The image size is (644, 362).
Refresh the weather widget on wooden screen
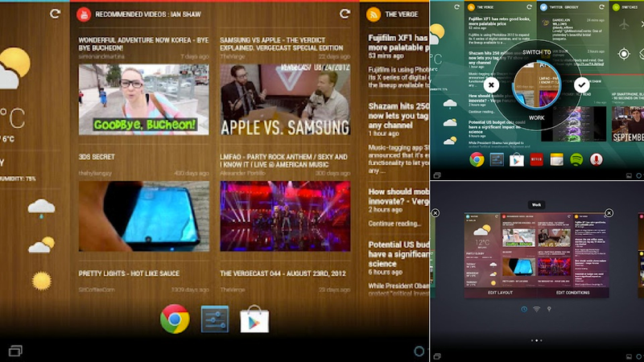tap(55, 14)
